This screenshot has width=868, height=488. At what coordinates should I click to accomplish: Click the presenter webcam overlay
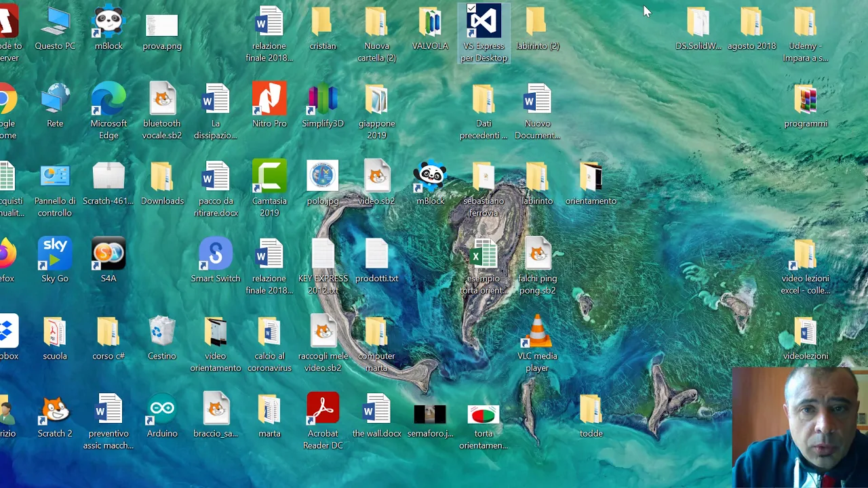click(x=800, y=428)
